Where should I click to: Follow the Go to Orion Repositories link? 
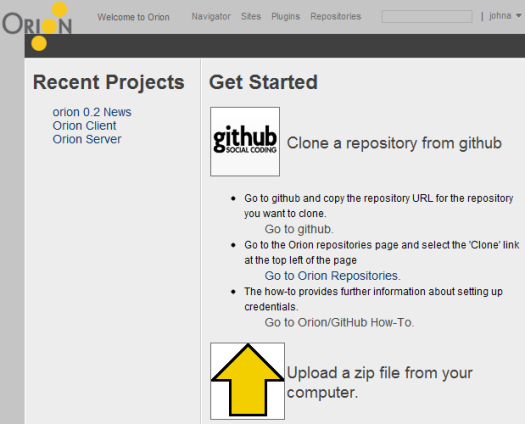(x=332, y=276)
